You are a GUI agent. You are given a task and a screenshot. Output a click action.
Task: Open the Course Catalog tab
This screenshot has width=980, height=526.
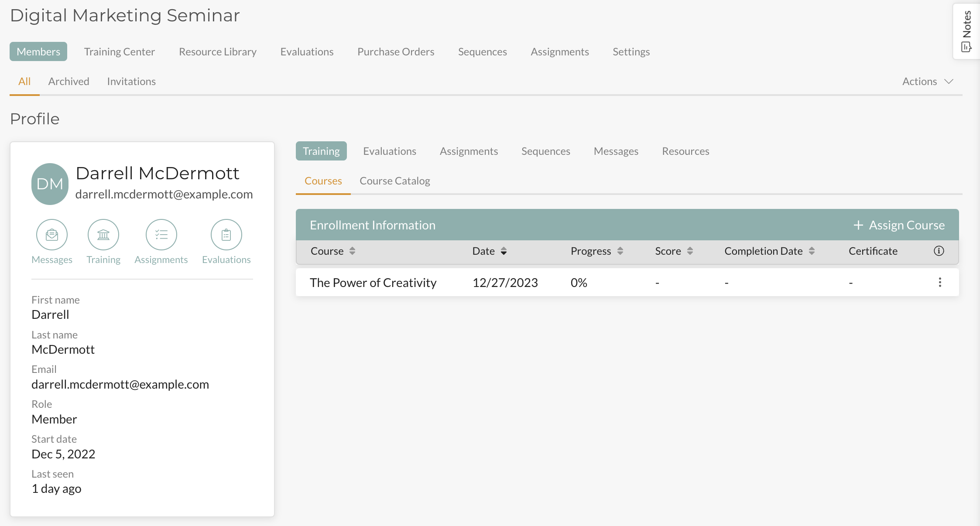click(x=394, y=181)
